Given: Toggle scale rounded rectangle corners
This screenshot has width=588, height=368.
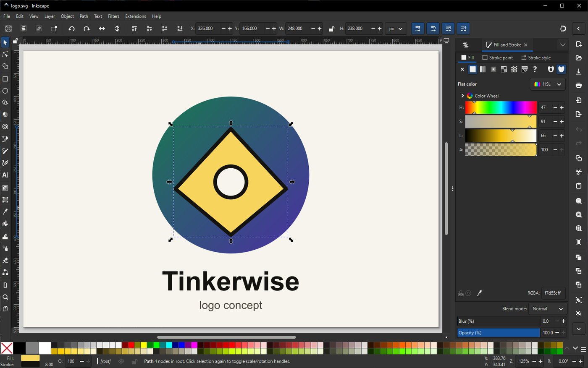Looking at the screenshot, I should point(433,29).
